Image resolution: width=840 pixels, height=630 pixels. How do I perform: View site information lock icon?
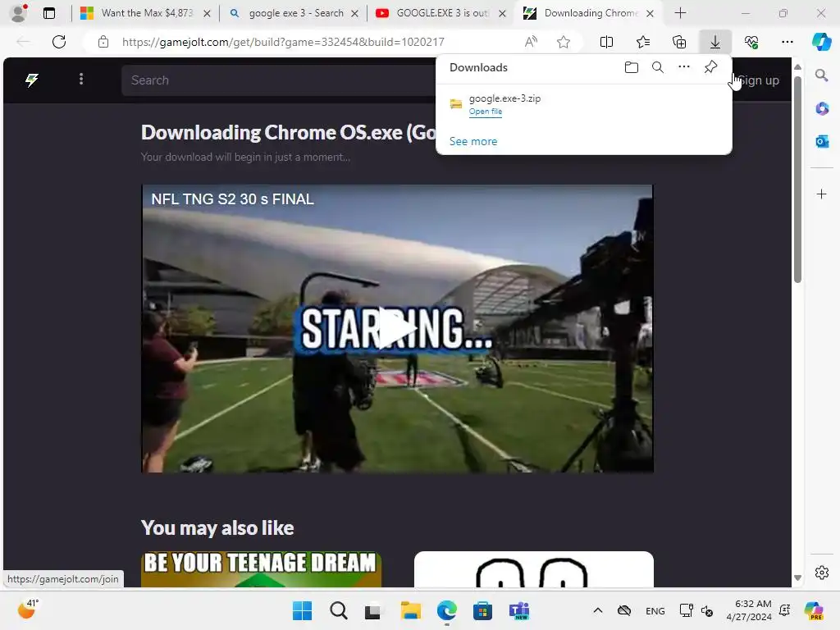click(103, 42)
